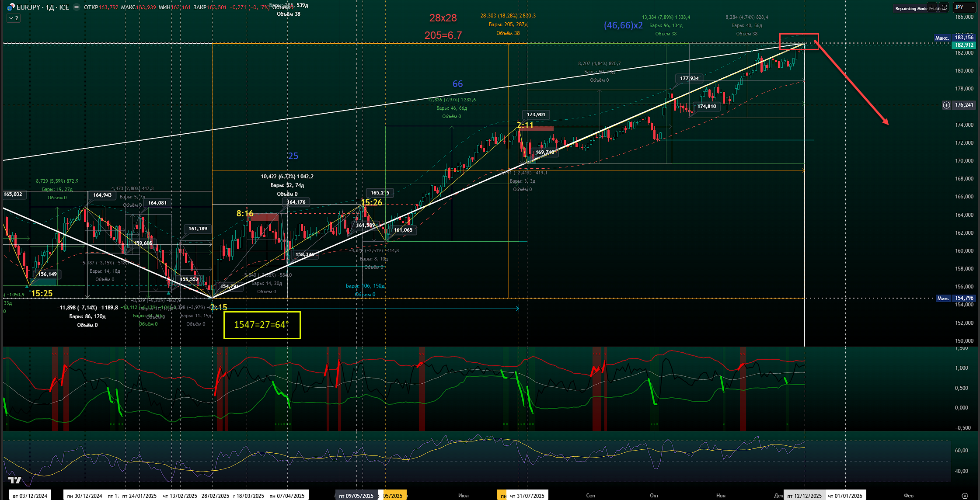Click the fullscreen frame icon beside the JPY selector

tap(944, 7)
